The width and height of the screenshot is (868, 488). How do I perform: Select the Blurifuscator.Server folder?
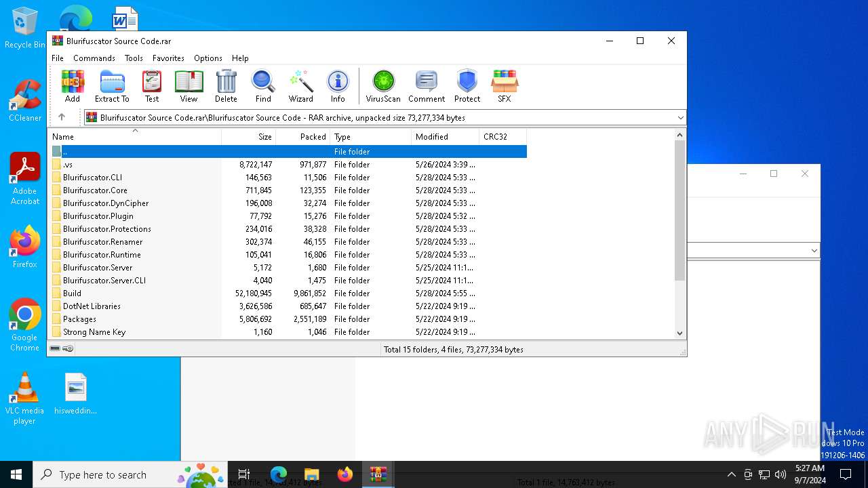288,268
